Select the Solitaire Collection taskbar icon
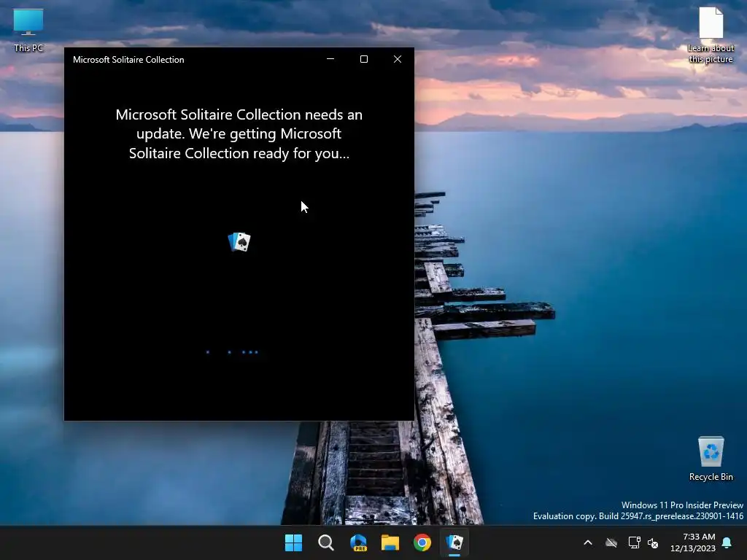747x560 pixels. click(454, 542)
